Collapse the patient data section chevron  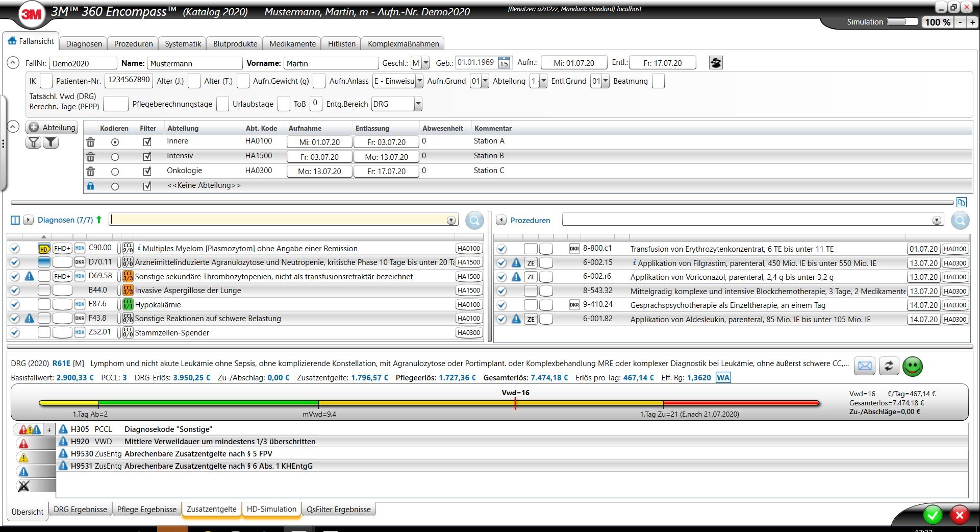(13, 63)
